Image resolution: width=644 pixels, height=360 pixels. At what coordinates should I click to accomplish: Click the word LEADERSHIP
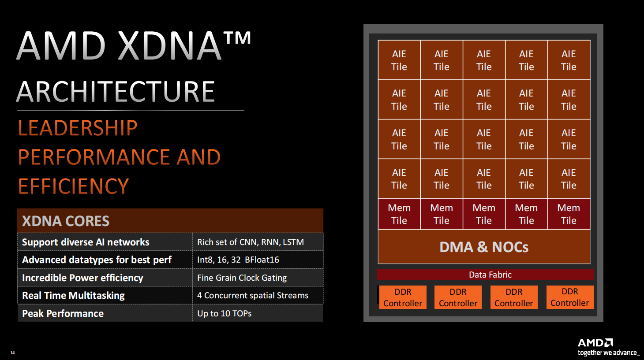(x=78, y=128)
